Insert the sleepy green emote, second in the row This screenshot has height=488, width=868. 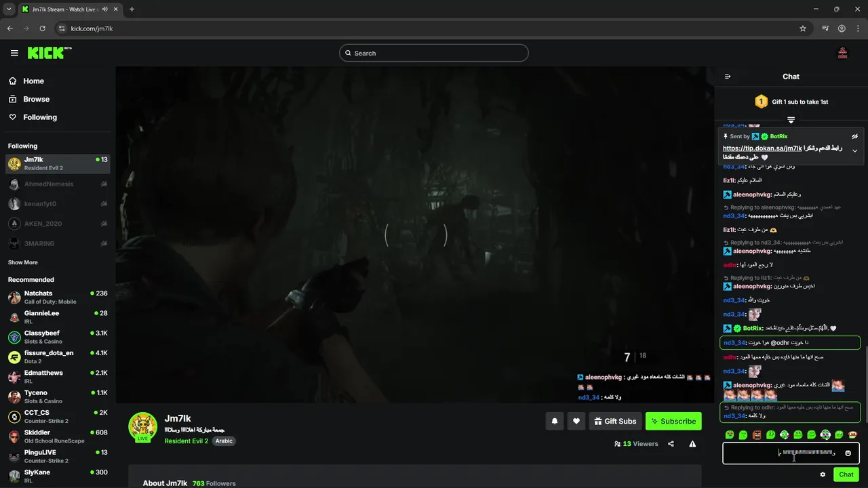743,434
